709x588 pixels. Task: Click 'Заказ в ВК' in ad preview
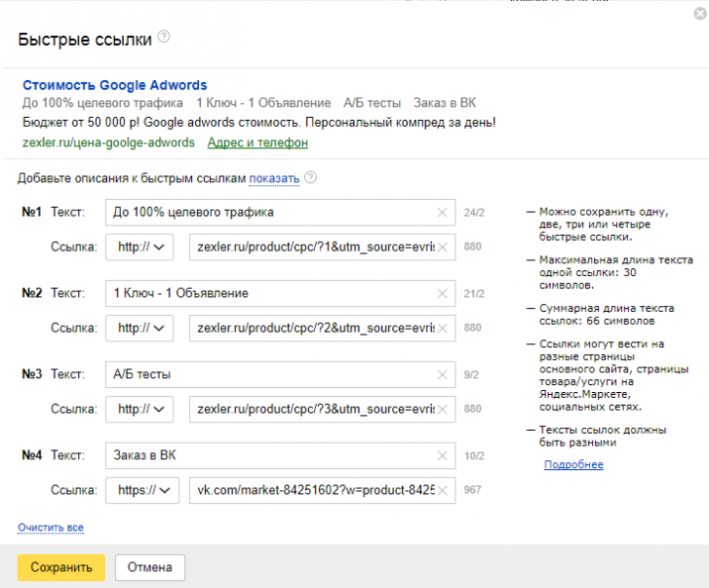pyautogui.click(x=445, y=103)
